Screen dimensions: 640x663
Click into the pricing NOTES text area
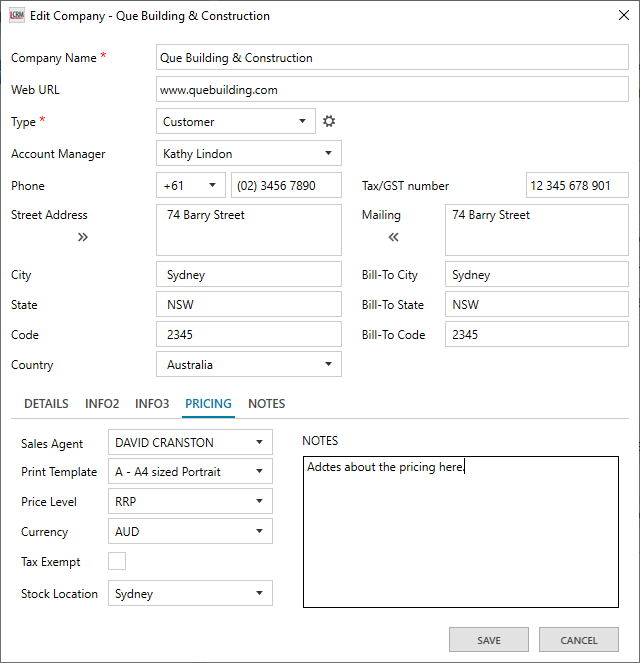(x=460, y=540)
